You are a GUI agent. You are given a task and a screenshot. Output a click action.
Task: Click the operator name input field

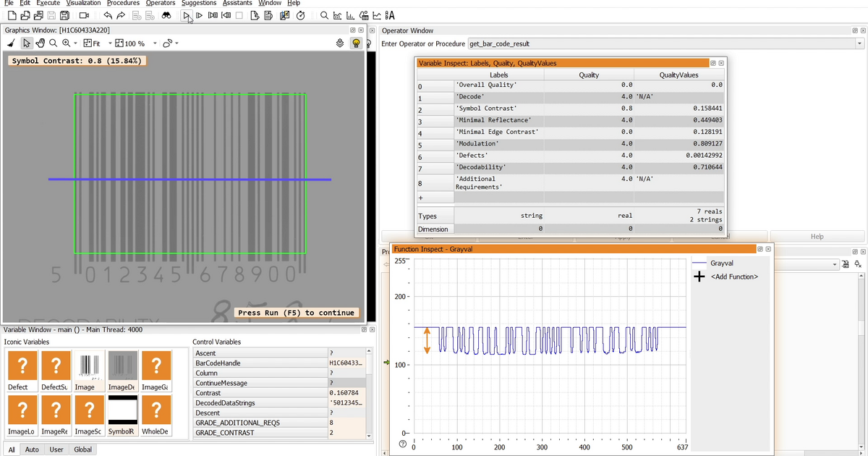tap(660, 43)
